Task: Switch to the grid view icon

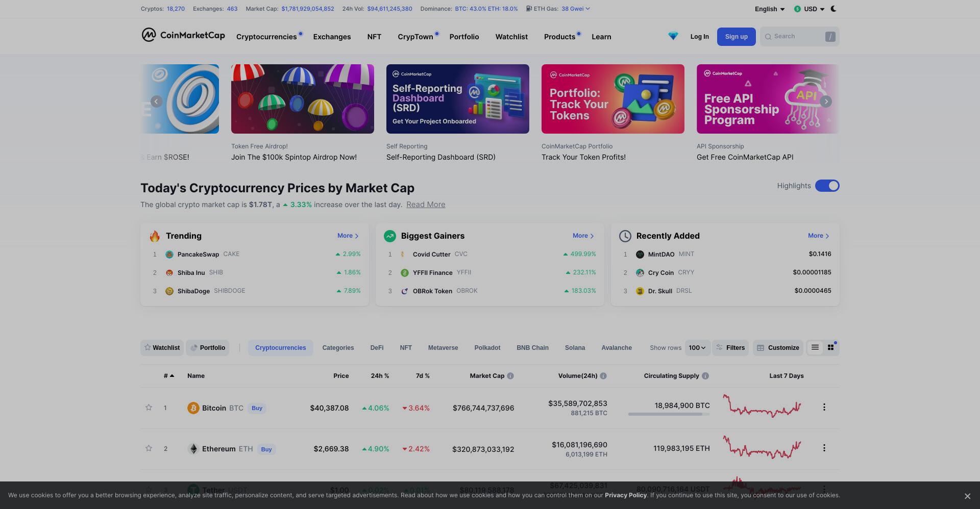Action: click(x=830, y=347)
